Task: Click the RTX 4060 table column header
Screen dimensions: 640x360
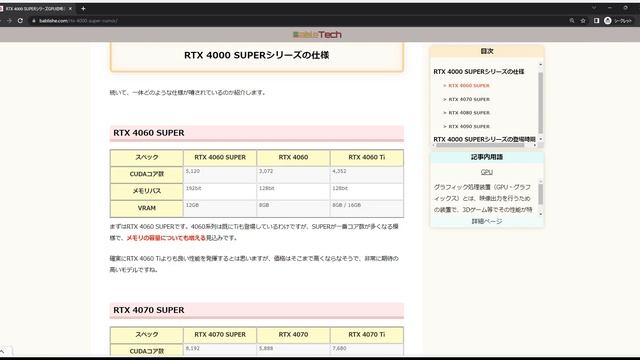Action: pyautogui.click(x=293, y=158)
